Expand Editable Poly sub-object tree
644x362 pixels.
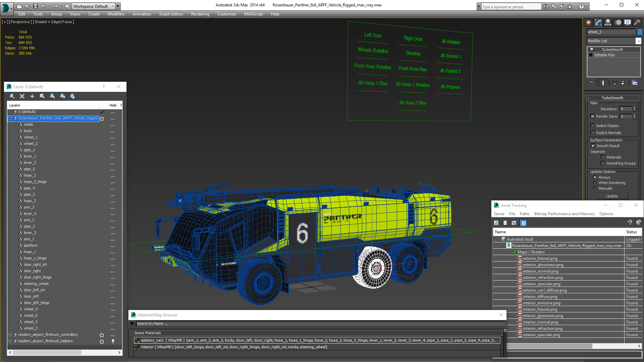click(x=591, y=55)
